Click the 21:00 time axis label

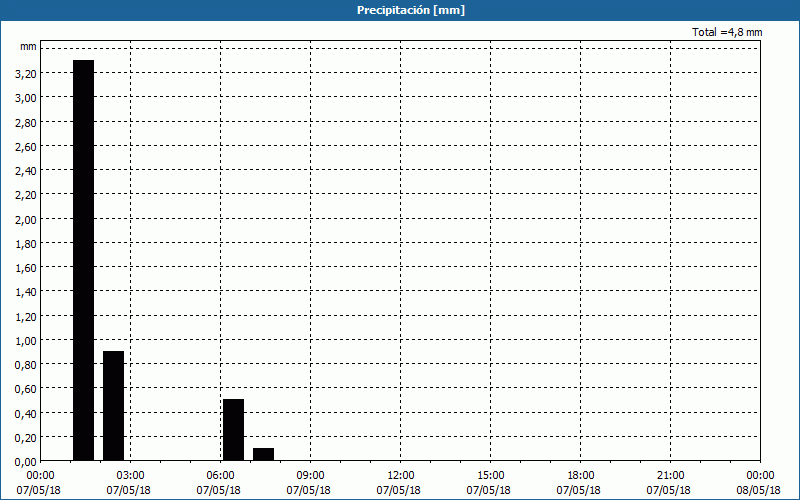(x=671, y=476)
